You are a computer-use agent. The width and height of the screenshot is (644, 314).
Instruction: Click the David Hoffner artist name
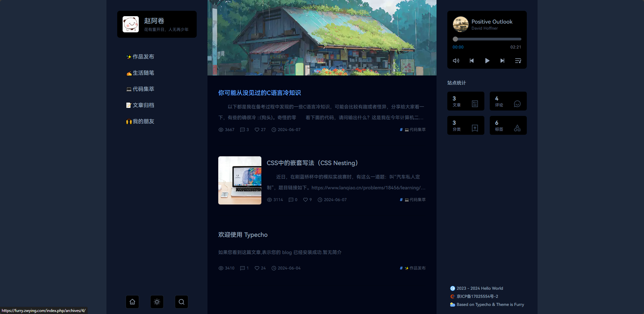tap(485, 28)
